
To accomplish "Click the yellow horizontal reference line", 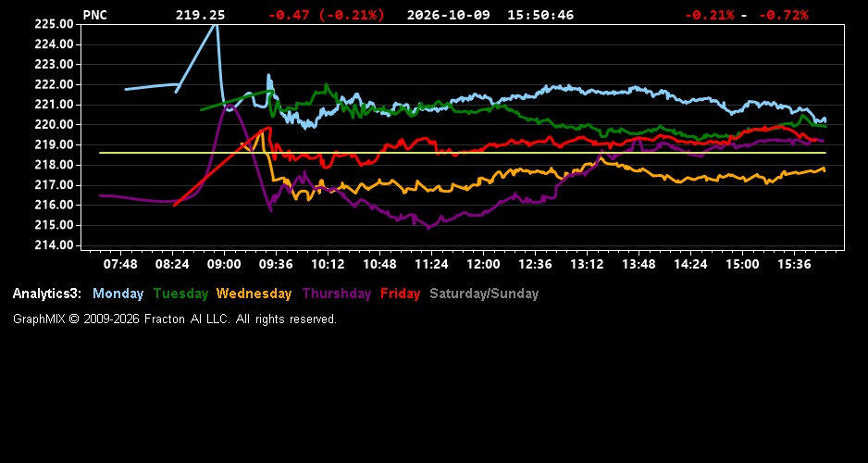I will coord(463,153).
